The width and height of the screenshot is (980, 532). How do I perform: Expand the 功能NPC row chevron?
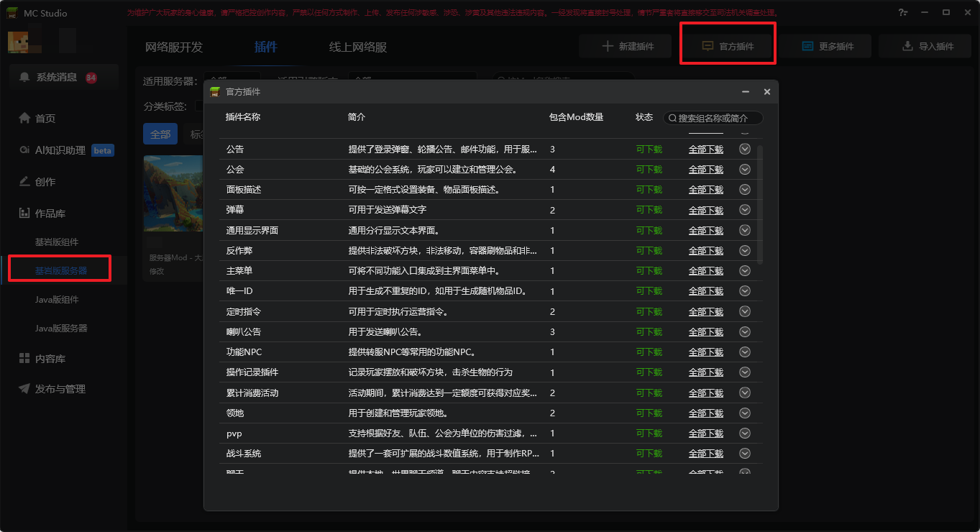745,352
